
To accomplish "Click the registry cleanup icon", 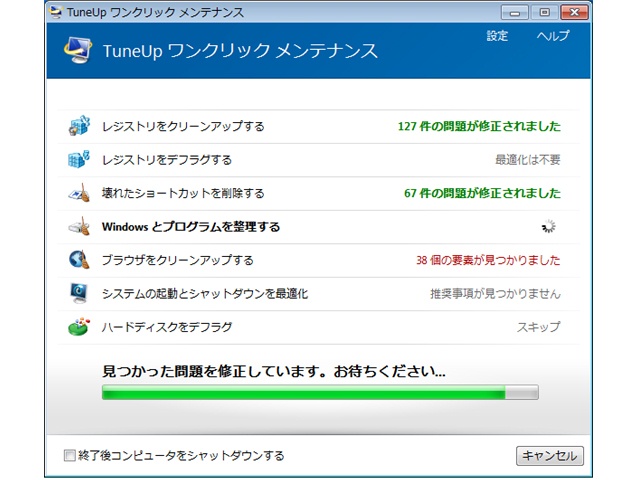I will tap(79, 127).
